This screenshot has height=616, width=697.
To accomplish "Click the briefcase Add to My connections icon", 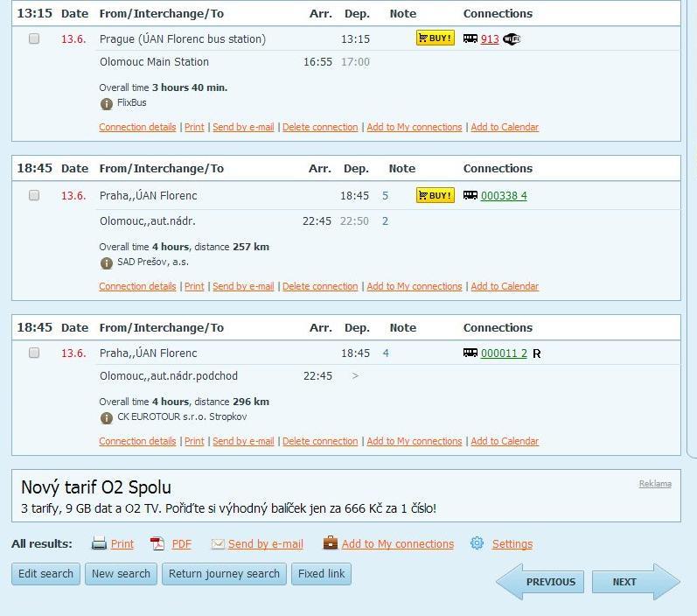I will [x=330, y=543].
